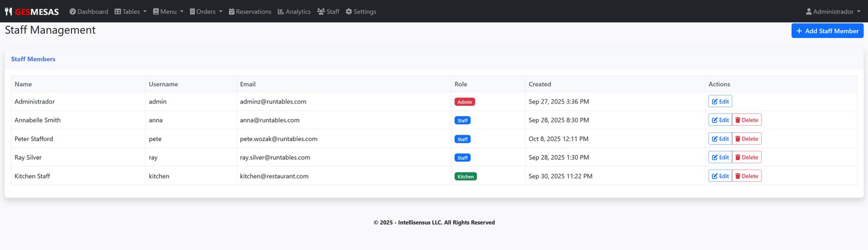Delete the Kitchen Staff account
This screenshot has width=868, height=250.
click(746, 176)
